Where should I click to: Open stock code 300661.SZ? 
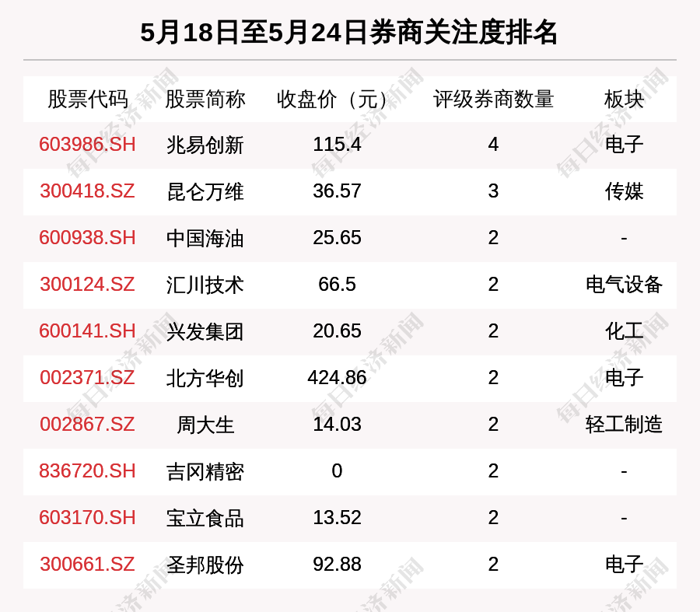(87, 565)
